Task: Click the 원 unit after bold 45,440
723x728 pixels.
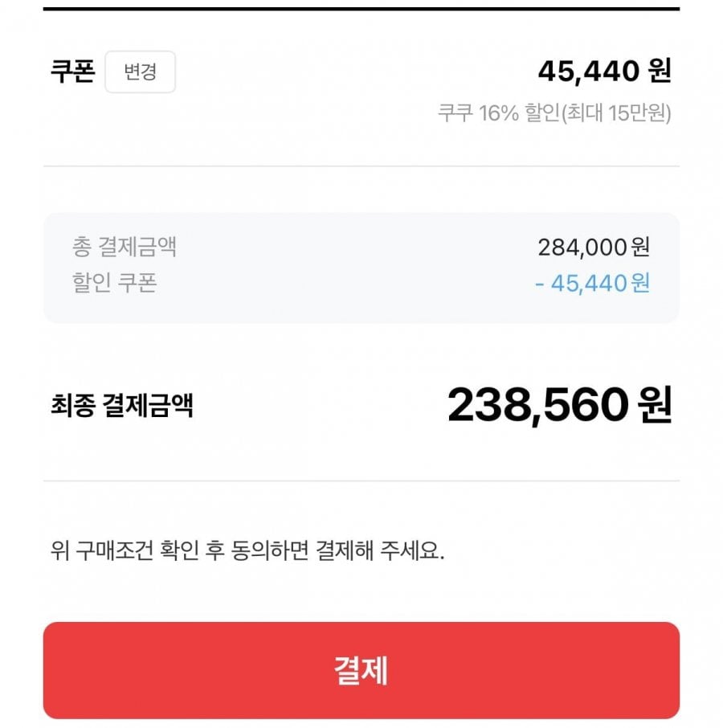Action: click(x=657, y=72)
